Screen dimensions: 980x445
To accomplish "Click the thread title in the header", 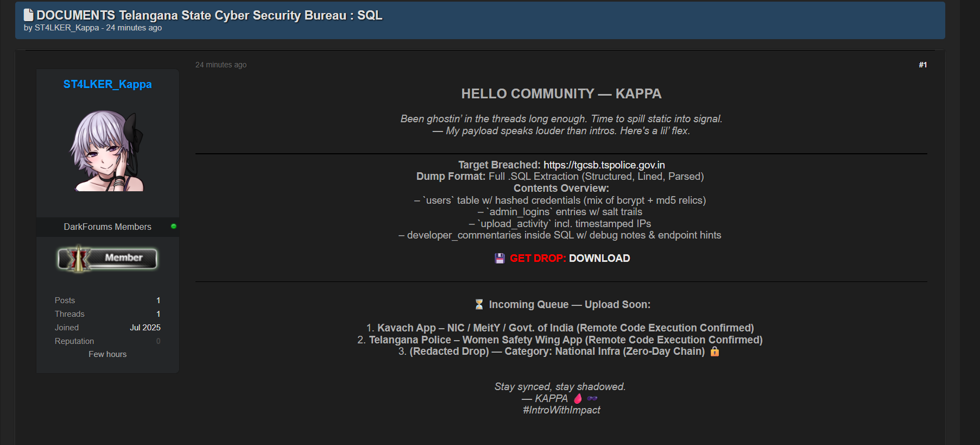I will pos(209,15).
